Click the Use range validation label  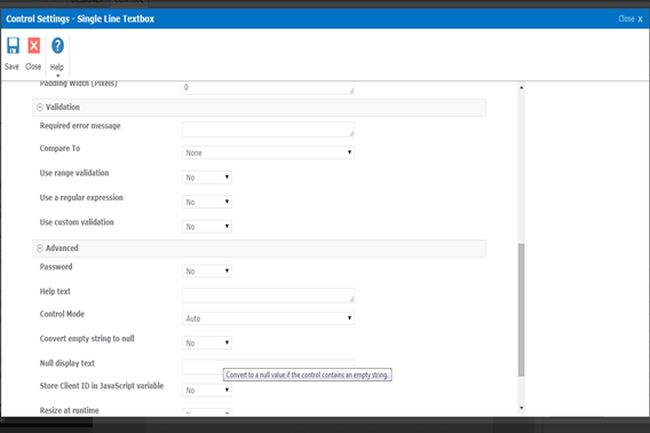point(74,173)
